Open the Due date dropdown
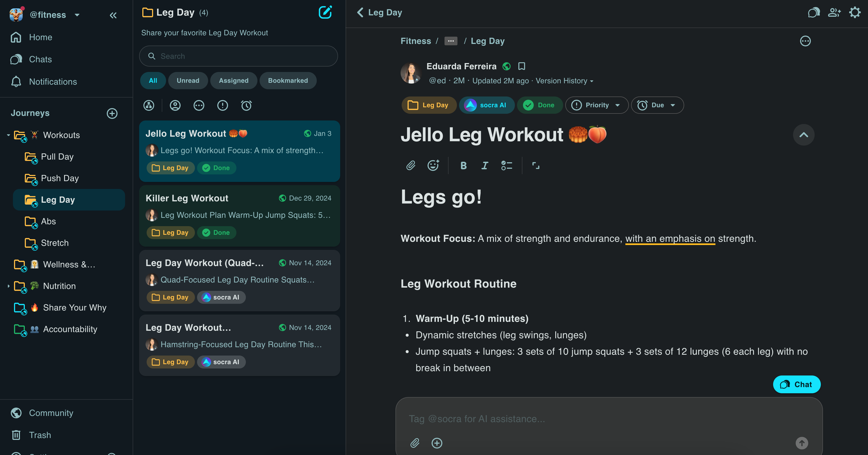This screenshot has width=868, height=455. click(x=657, y=105)
